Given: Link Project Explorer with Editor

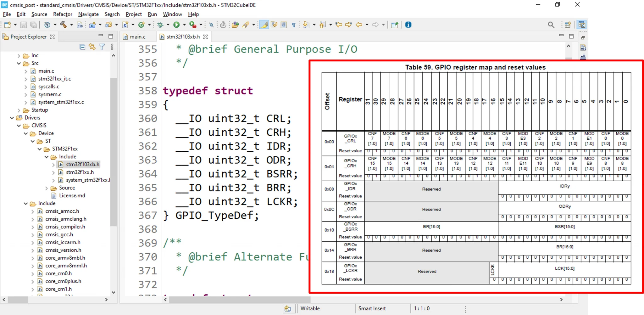Looking at the screenshot, I should 92,47.
